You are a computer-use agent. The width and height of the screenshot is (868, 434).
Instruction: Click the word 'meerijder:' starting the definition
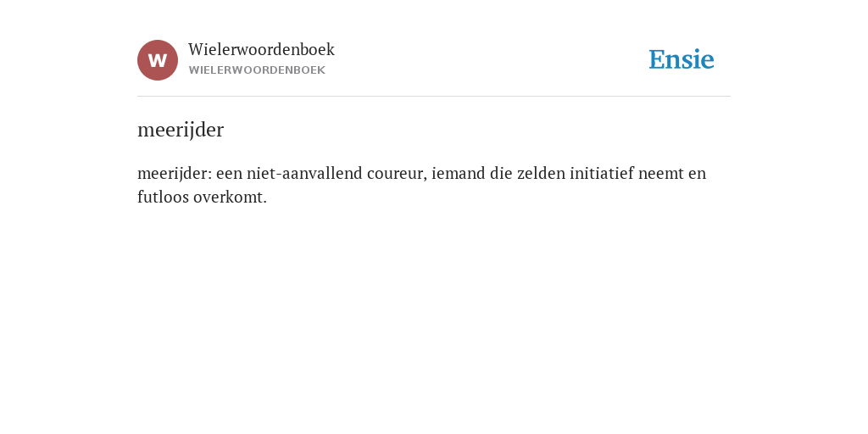click(x=175, y=174)
